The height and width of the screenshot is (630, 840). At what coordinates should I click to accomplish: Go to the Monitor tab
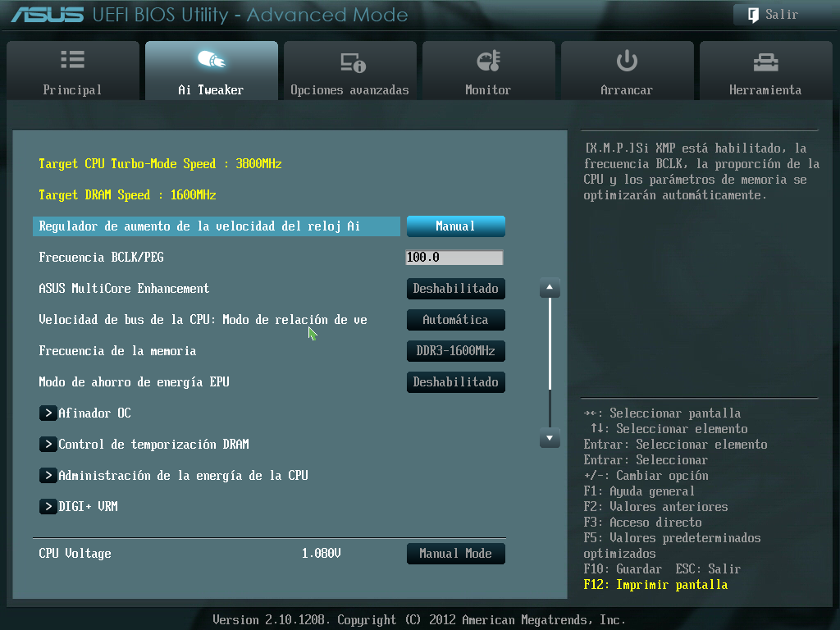coord(489,71)
